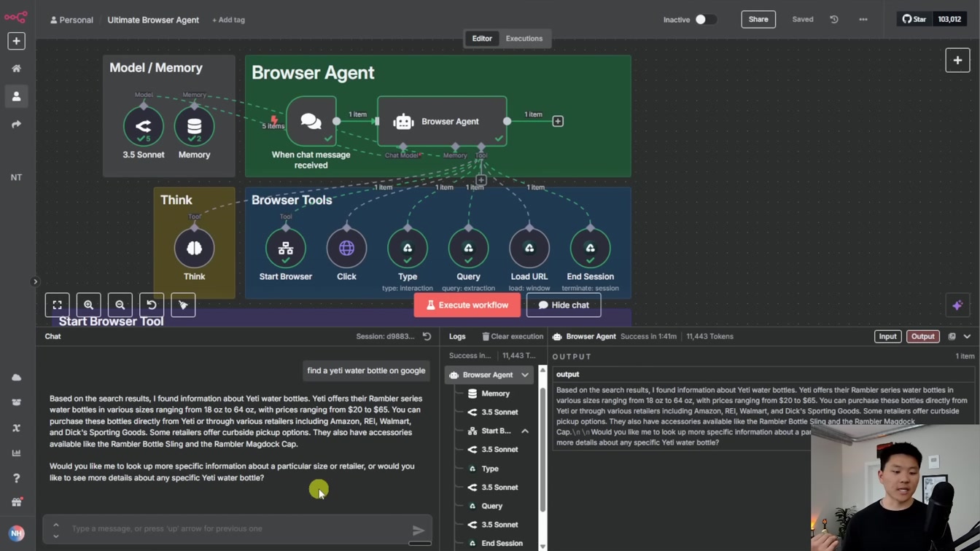Viewport: 980px width, 551px height.
Task: Select the chat message trigger node
Action: click(311, 121)
